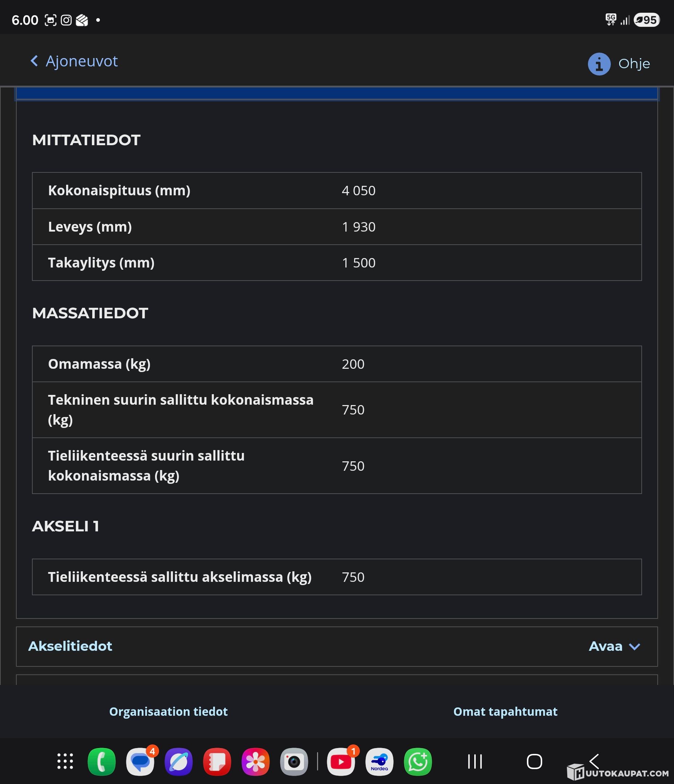Launch WhatsApp from the dock
The image size is (674, 784).
(x=418, y=761)
